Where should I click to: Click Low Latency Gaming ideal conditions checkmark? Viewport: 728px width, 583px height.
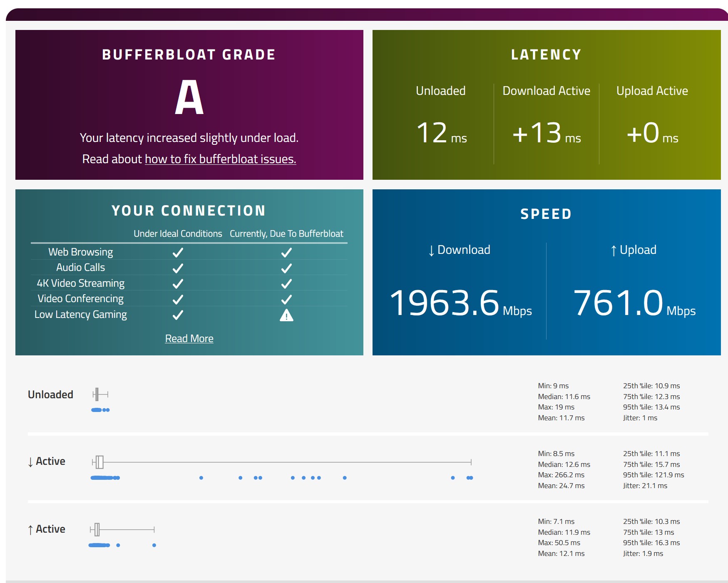pyautogui.click(x=178, y=315)
